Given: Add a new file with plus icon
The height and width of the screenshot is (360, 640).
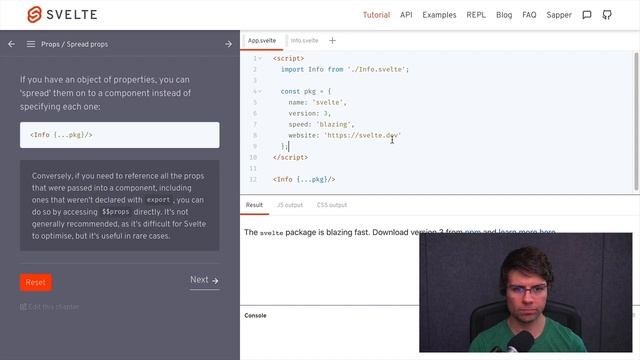Looking at the screenshot, I should tap(332, 40).
